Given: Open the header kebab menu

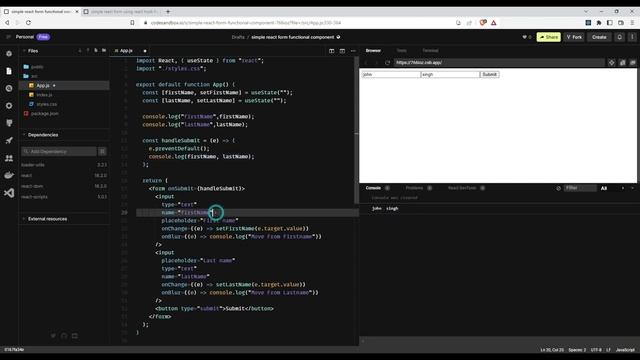Looking at the screenshot, I should point(632,37).
